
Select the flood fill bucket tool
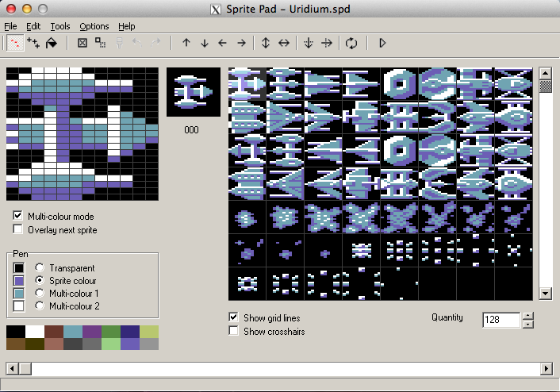click(x=52, y=43)
